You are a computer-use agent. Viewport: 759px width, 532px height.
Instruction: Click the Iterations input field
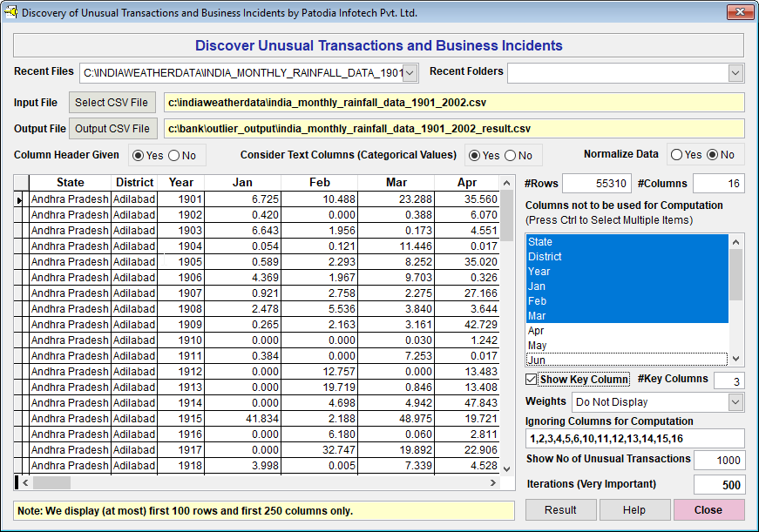(x=719, y=485)
